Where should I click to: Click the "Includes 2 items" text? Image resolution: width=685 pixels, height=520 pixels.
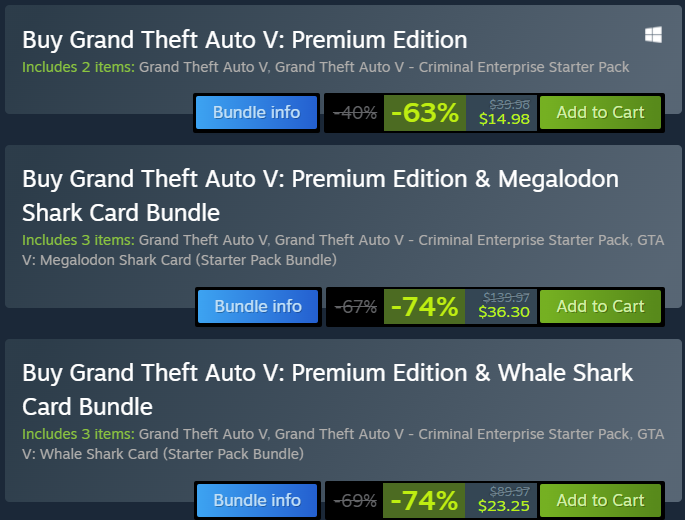pos(78,67)
